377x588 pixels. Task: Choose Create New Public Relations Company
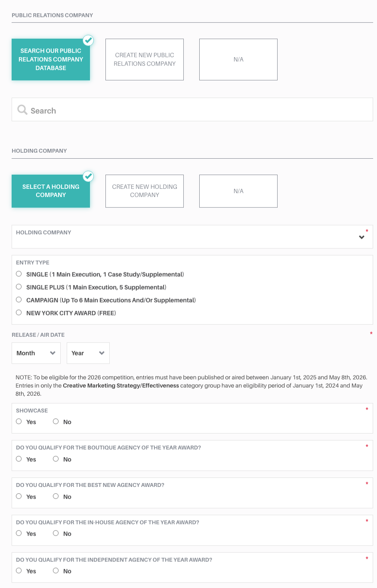[145, 59]
